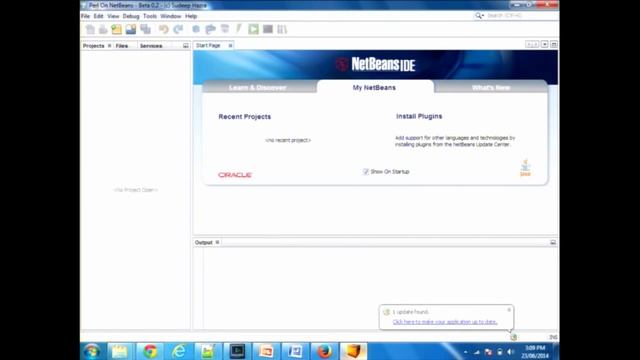Viewport: 640px width, 360px height.
Task: Open the Tools menu
Action: point(150,16)
